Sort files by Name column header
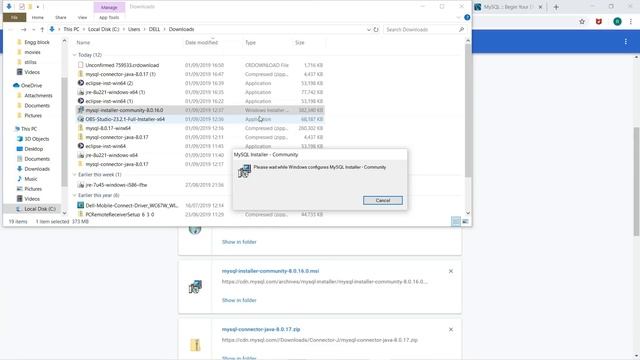 point(83,42)
